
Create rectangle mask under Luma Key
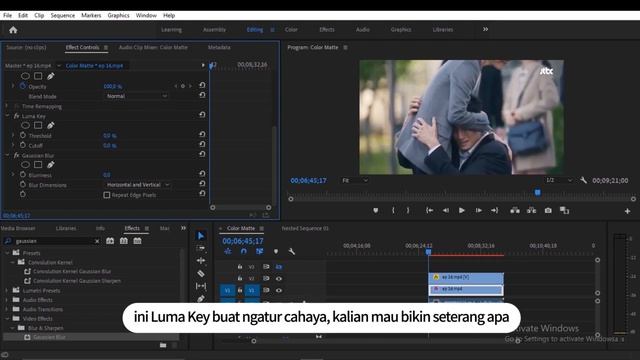click(38, 125)
